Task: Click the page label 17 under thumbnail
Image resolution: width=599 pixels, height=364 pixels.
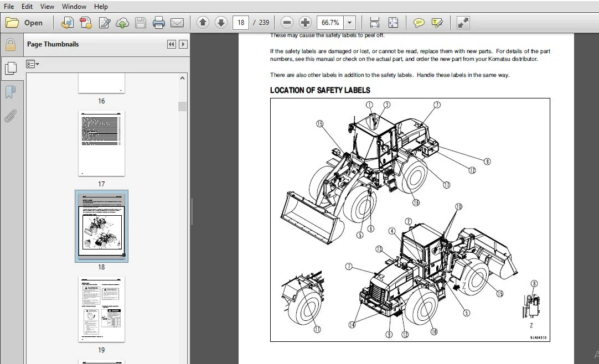Action: tap(101, 184)
